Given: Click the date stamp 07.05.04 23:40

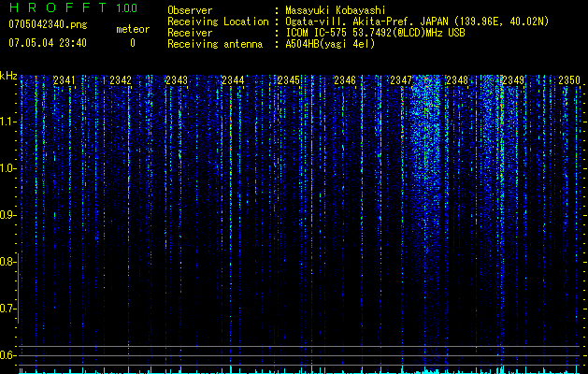Looking at the screenshot, I should (48, 43).
